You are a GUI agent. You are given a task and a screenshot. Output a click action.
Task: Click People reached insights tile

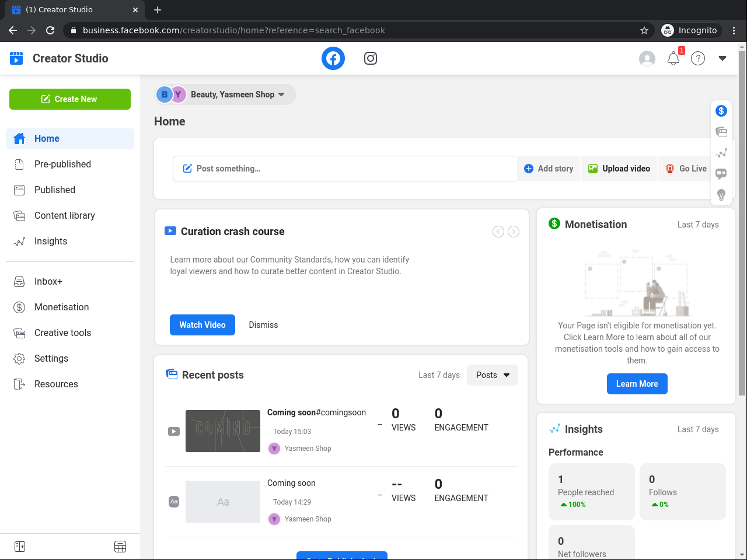click(592, 492)
